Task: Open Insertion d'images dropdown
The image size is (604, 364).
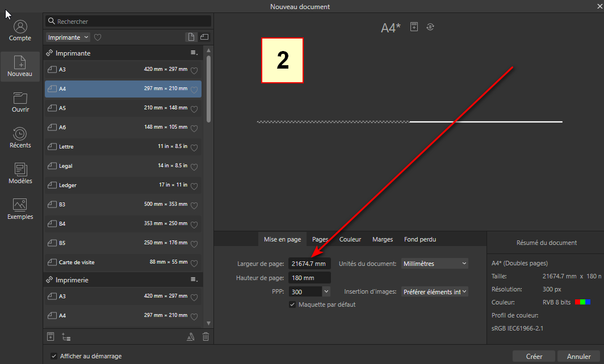Action: tap(434, 291)
